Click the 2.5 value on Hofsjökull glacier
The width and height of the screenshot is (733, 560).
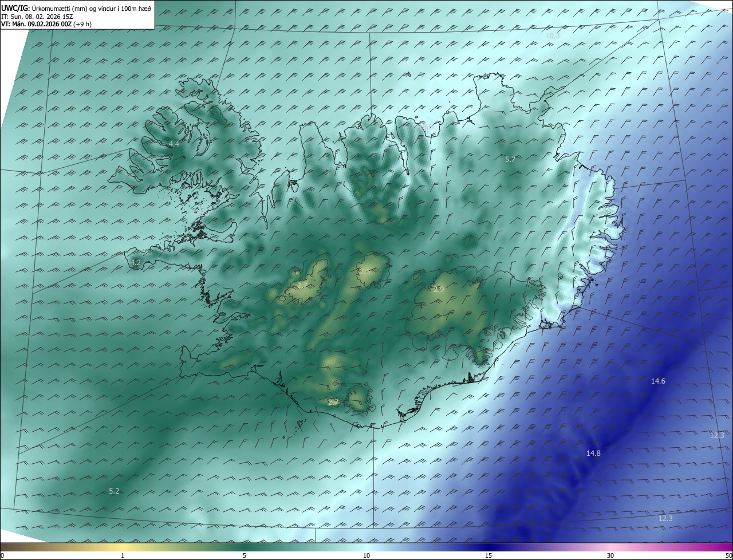coord(364,271)
